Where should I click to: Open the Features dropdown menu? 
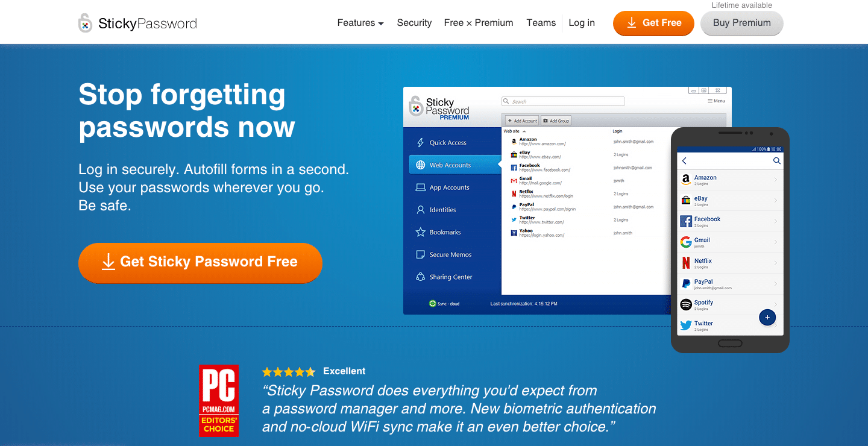click(x=360, y=23)
